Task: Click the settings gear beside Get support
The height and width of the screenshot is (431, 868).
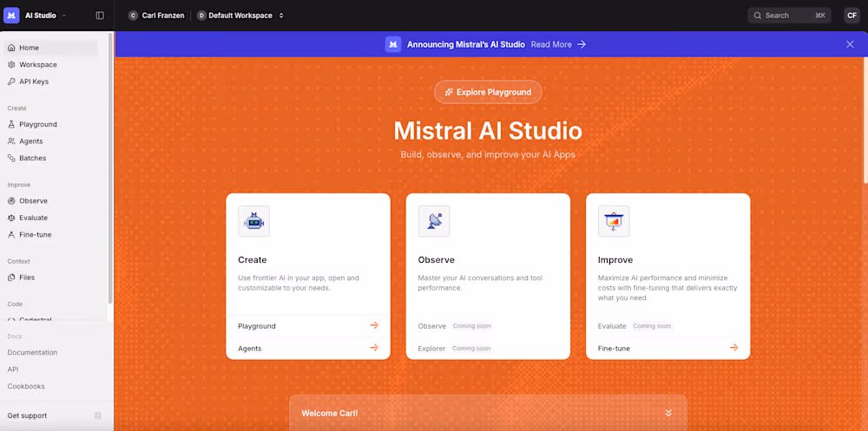Action: 97,415
